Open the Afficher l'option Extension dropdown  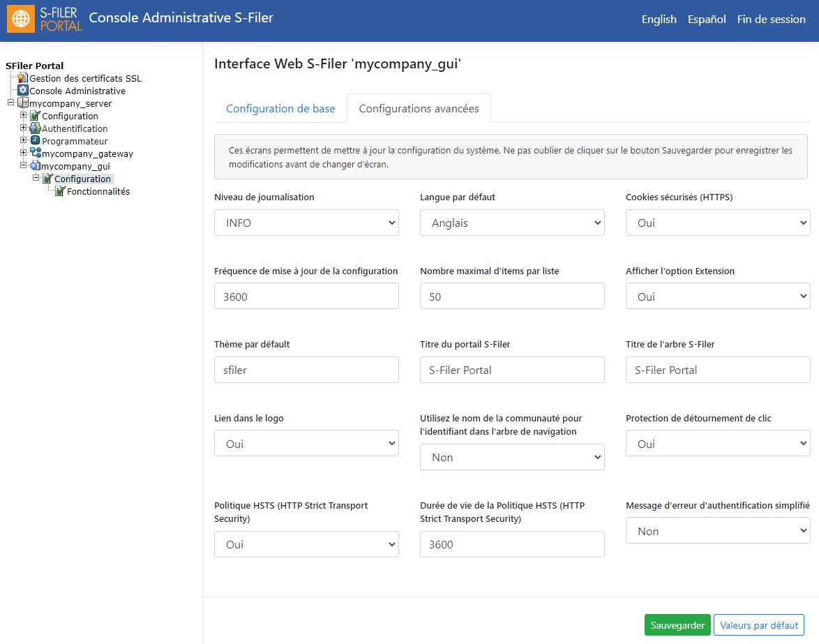tap(718, 296)
